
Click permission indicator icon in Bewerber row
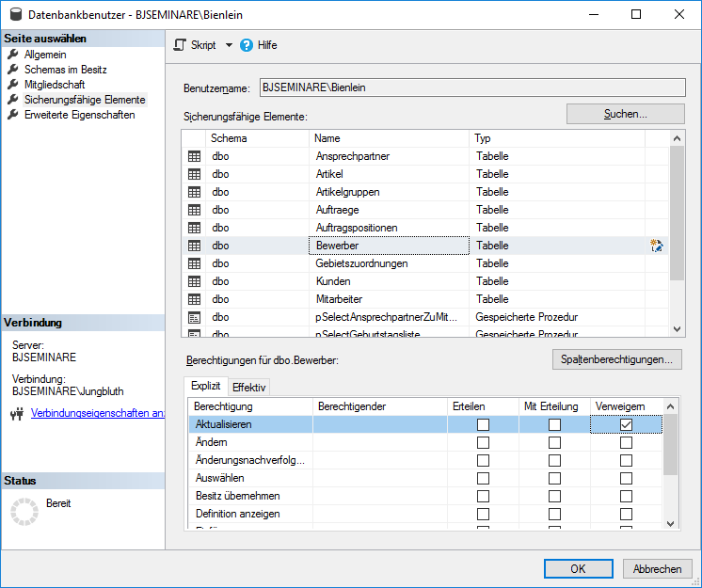pyautogui.click(x=657, y=246)
